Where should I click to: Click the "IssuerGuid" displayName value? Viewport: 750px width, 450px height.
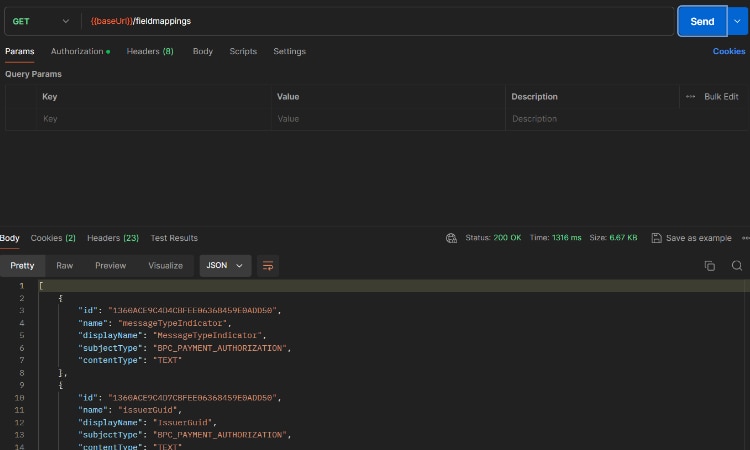(x=182, y=423)
